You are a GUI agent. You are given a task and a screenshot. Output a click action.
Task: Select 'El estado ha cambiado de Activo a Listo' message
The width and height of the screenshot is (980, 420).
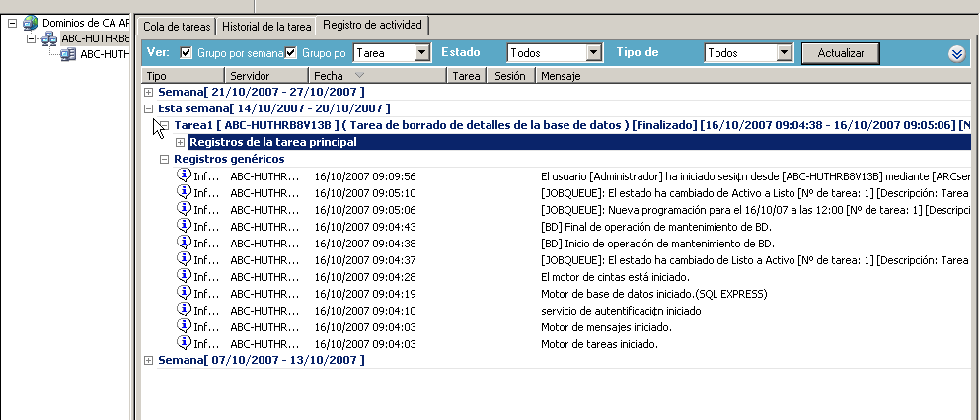(755, 192)
